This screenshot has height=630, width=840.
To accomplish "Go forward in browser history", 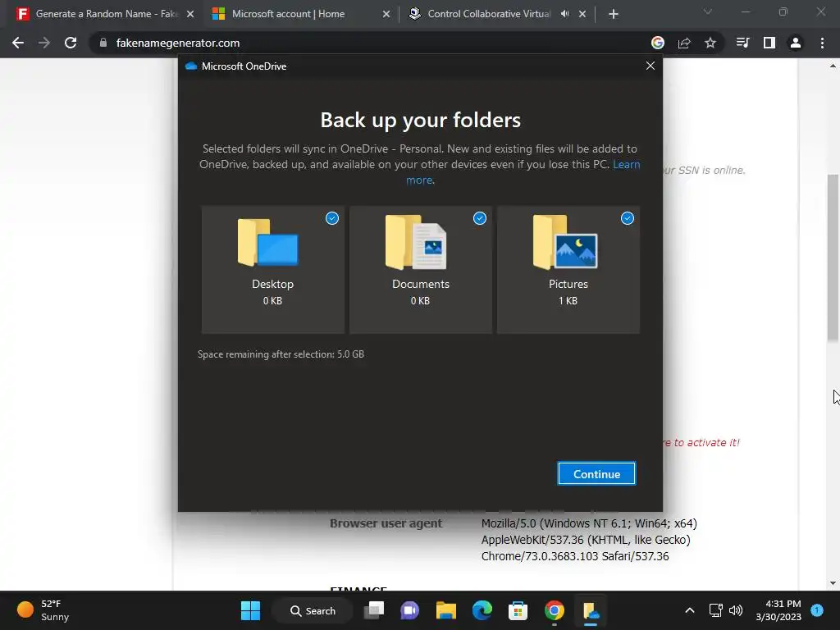I will (x=44, y=43).
